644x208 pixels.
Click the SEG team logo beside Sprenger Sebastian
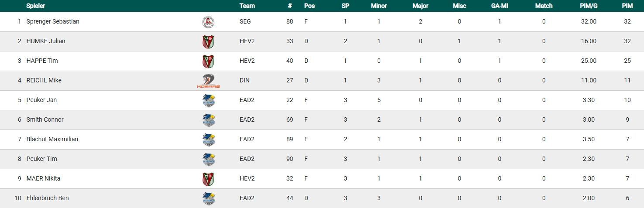pos(208,22)
